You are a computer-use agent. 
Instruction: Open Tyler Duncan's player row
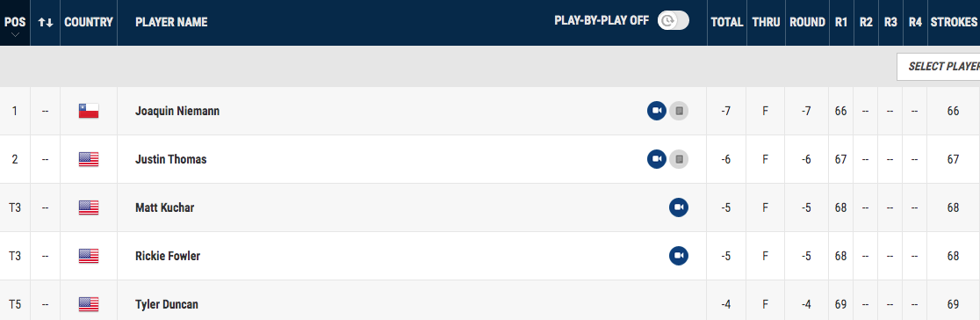(490, 304)
